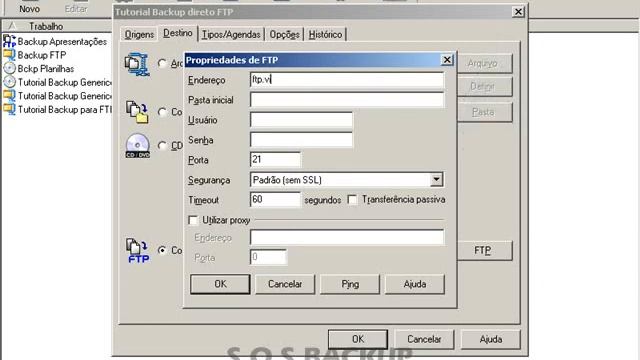Click the Novo toolbar button
Screen dimensions: 640x360
point(29,8)
